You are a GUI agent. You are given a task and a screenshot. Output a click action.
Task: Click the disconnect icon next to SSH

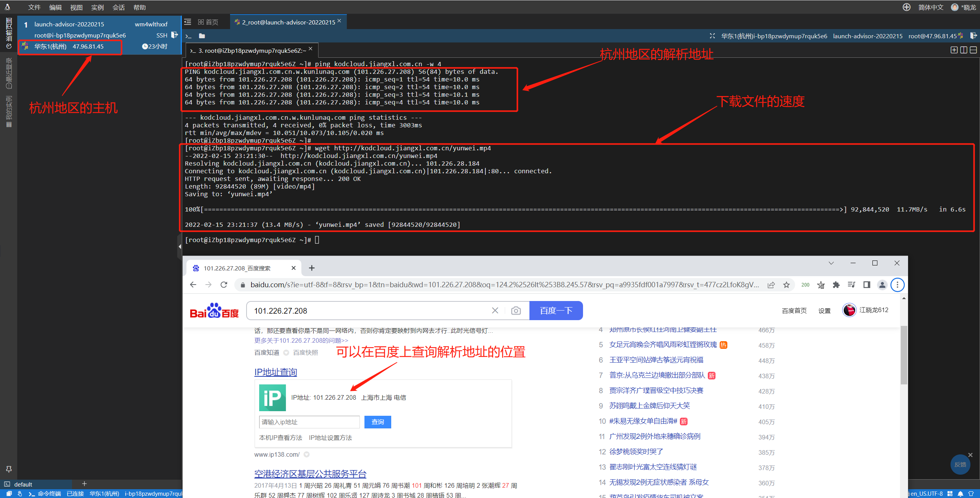pos(175,35)
